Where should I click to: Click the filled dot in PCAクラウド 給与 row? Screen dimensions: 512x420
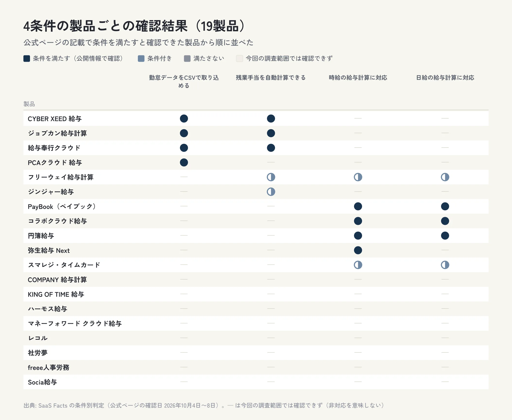click(184, 162)
